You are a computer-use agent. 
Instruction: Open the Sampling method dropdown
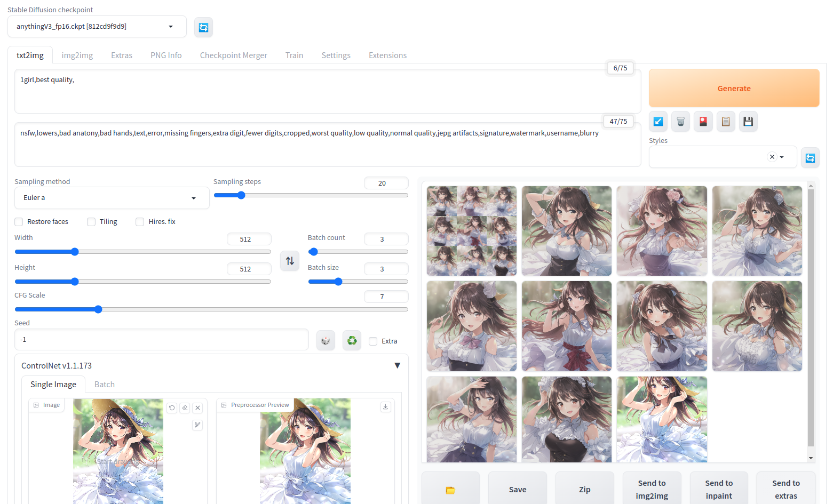112,197
